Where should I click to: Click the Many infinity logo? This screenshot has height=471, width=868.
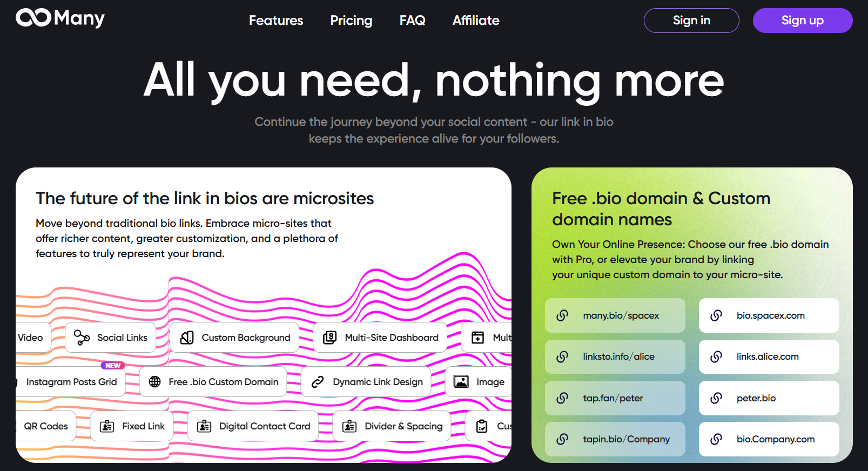33,18
